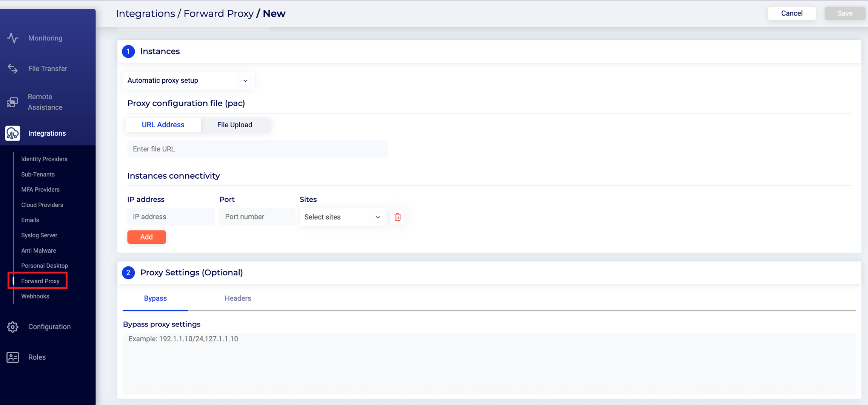Go to Emails submenu item

30,220
